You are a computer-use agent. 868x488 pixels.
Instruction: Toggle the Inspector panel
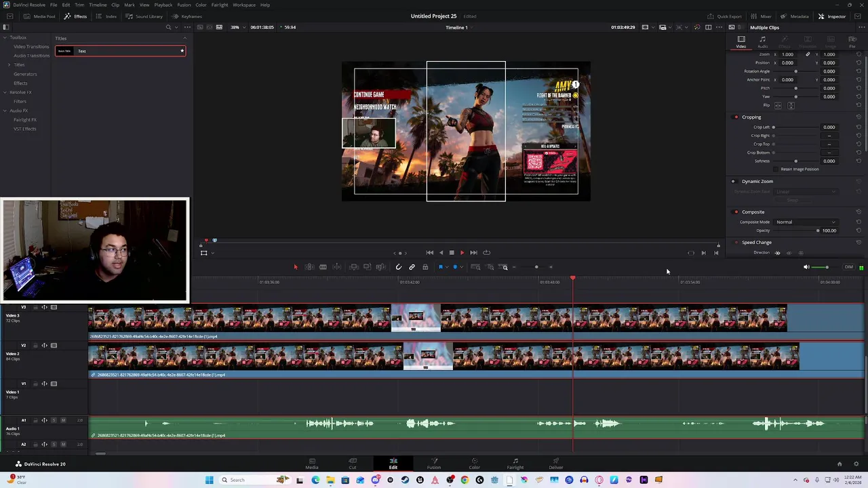[832, 16]
